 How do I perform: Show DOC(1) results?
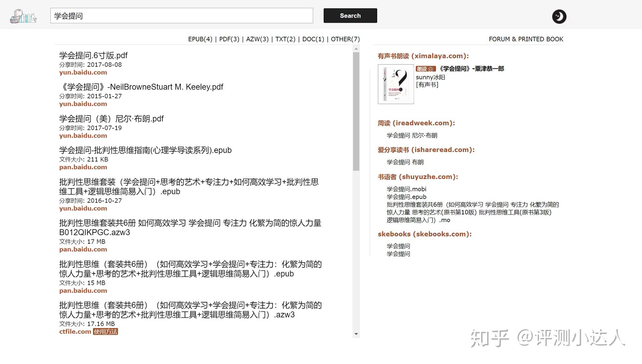[313, 39]
